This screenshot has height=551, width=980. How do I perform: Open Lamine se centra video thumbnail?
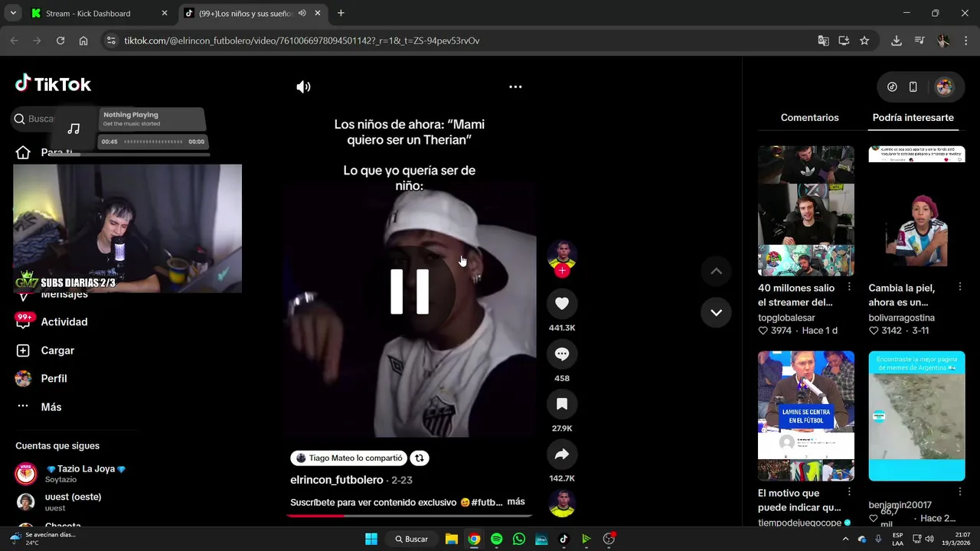point(806,416)
